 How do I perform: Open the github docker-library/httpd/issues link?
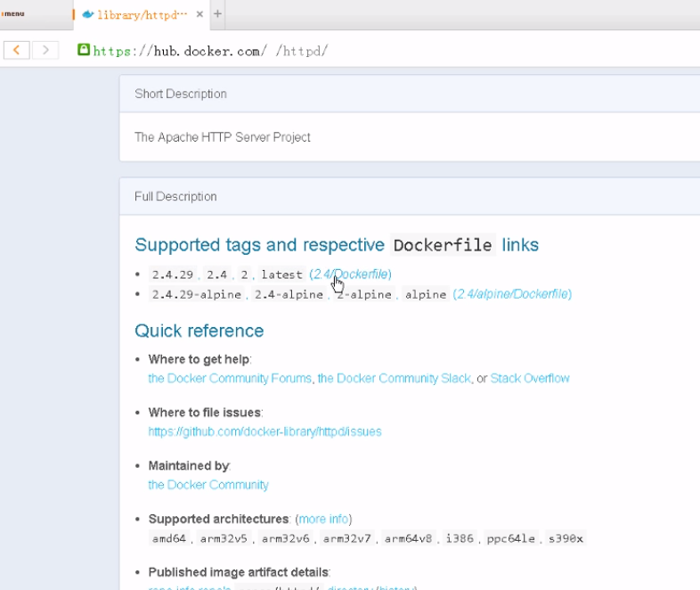pyautogui.click(x=265, y=431)
